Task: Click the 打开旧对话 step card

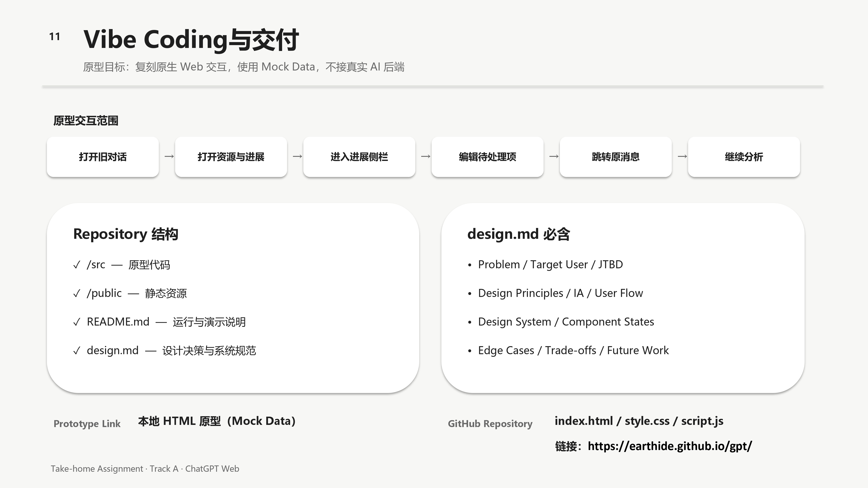Action: (103, 157)
